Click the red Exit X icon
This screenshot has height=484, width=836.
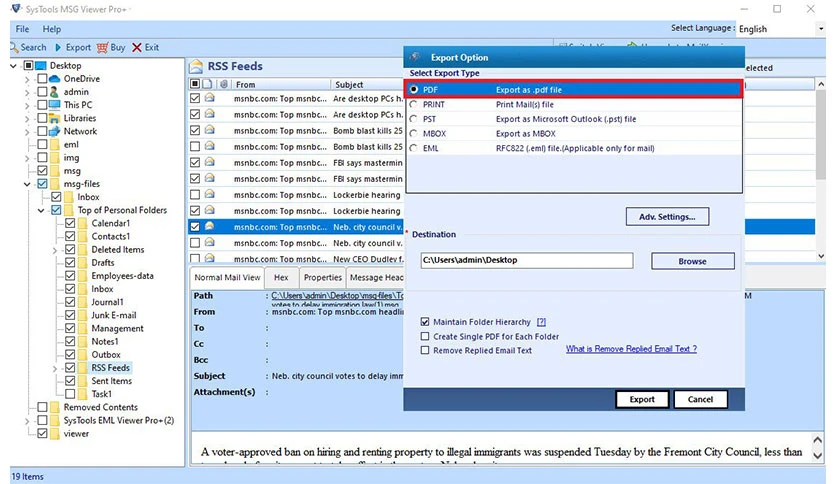coord(137,47)
